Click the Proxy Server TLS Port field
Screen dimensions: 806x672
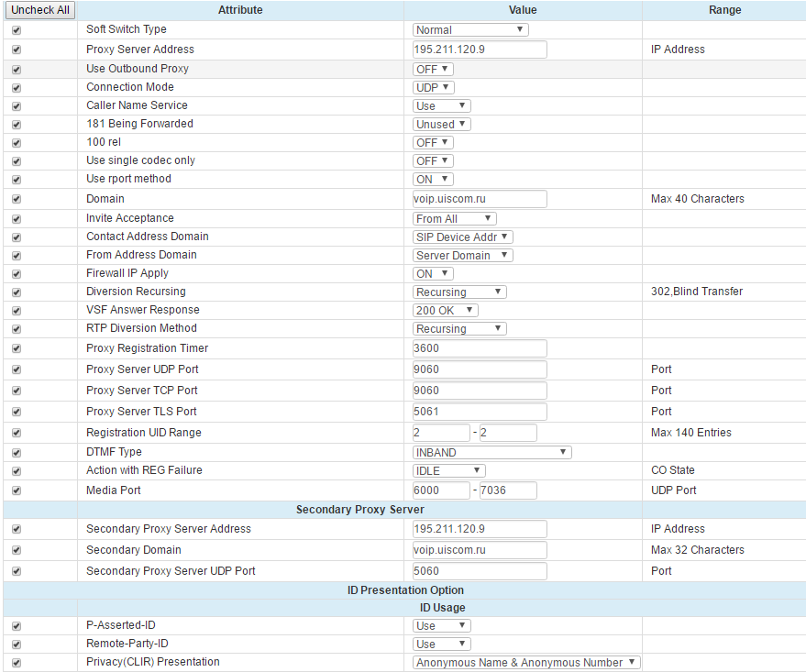(x=480, y=412)
